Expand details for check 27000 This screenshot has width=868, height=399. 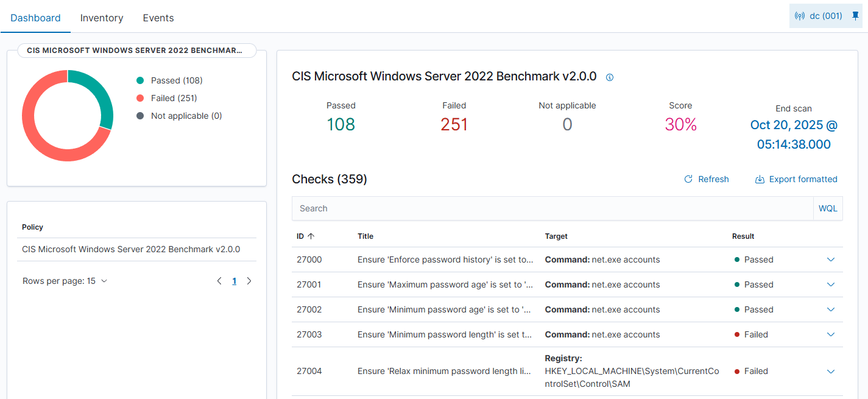[830, 260]
